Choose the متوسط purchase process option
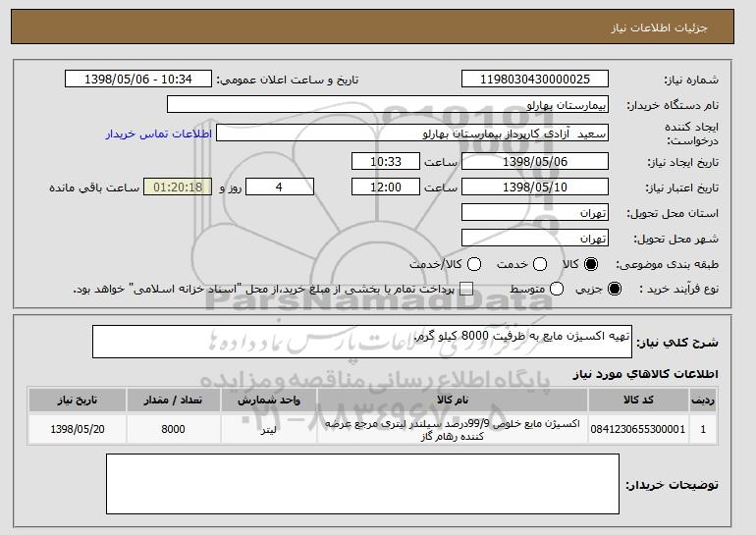The height and width of the screenshot is (535, 756). (x=557, y=289)
